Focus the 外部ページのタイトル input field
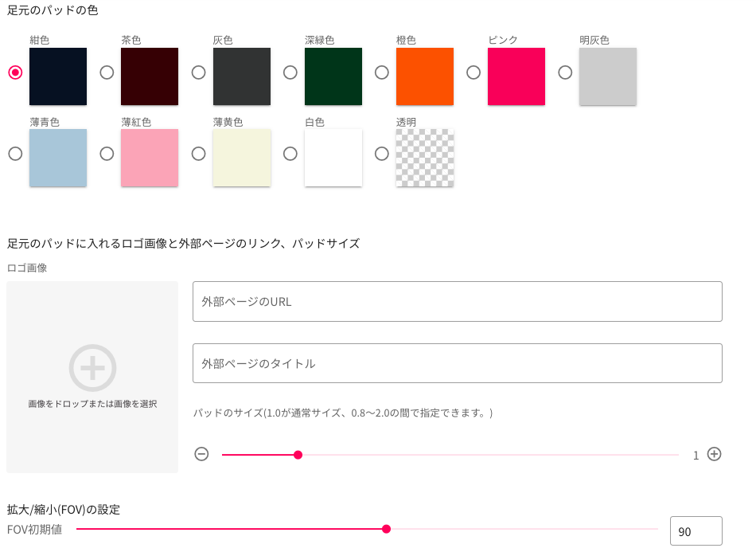The height and width of the screenshot is (548, 756). [457, 363]
